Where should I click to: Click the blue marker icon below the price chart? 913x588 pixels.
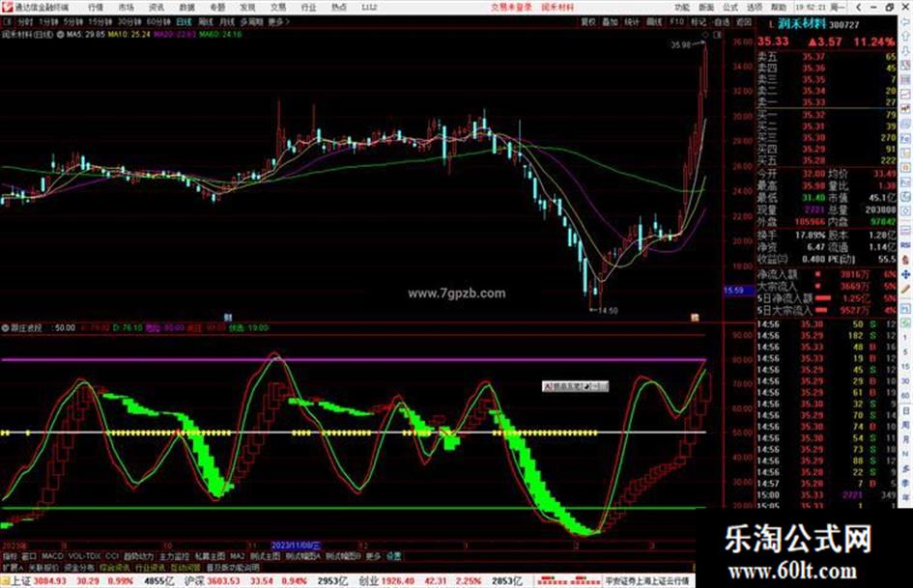[228, 318]
